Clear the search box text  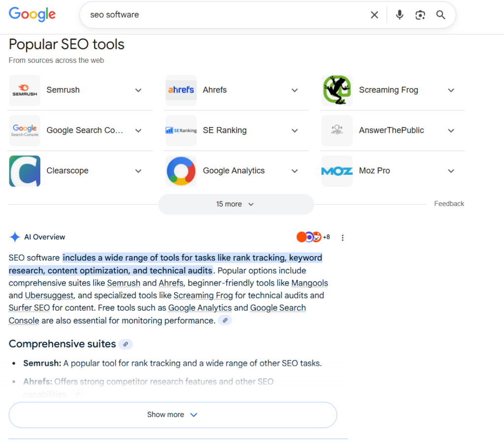tap(374, 15)
